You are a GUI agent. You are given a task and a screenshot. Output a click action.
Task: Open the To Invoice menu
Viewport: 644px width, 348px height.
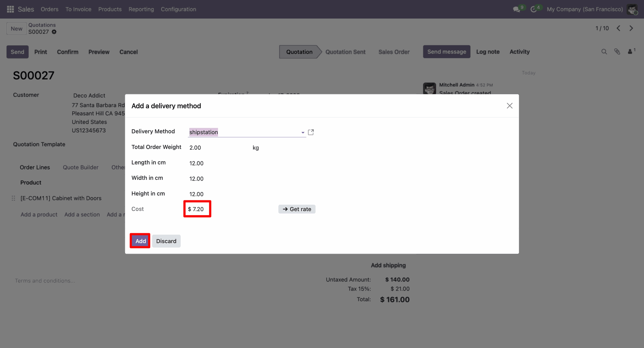click(x=78, y=9)
